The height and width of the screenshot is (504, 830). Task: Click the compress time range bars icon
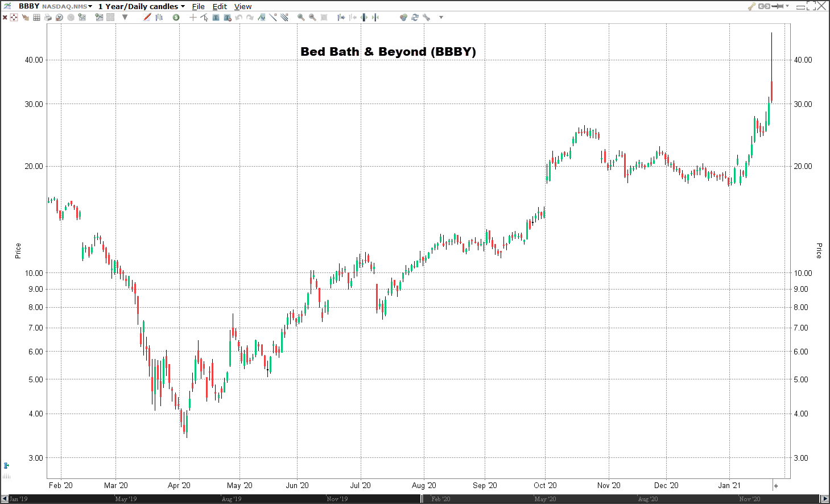click(x=375, y=17)
